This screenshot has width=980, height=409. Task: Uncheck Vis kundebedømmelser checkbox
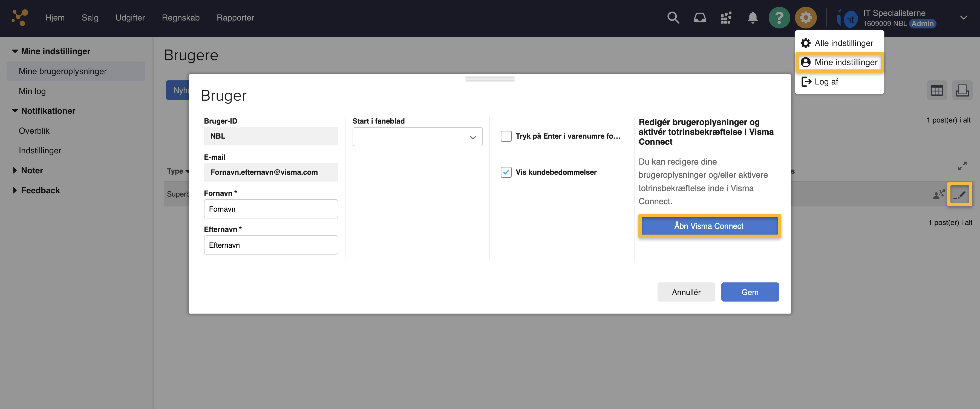[506, 172]
